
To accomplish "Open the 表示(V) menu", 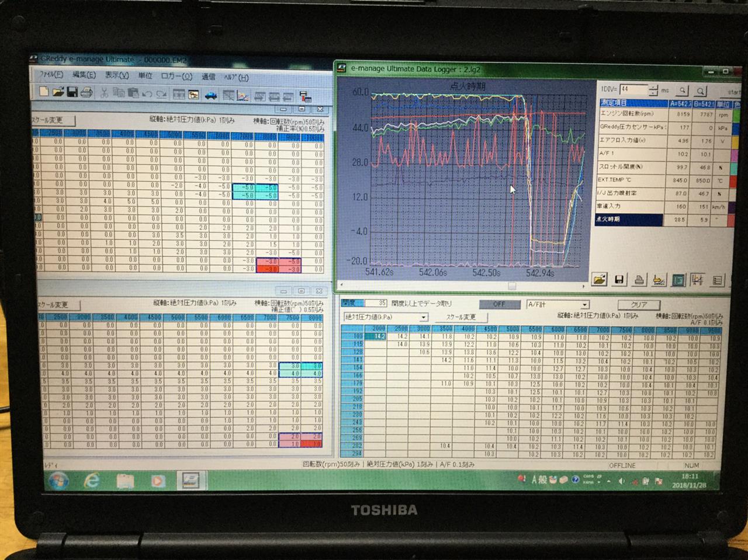I will coord(116,75).
